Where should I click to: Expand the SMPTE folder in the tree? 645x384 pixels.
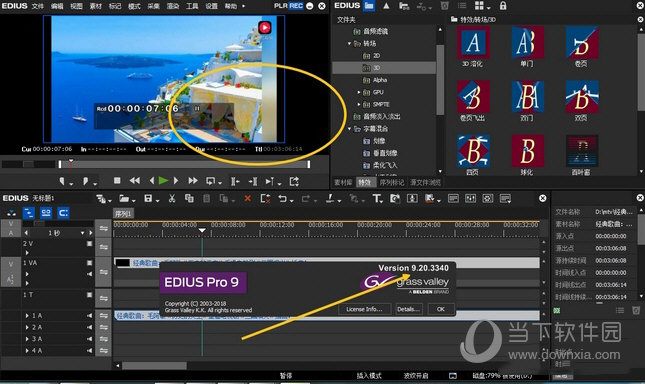(x=359, y=104)
